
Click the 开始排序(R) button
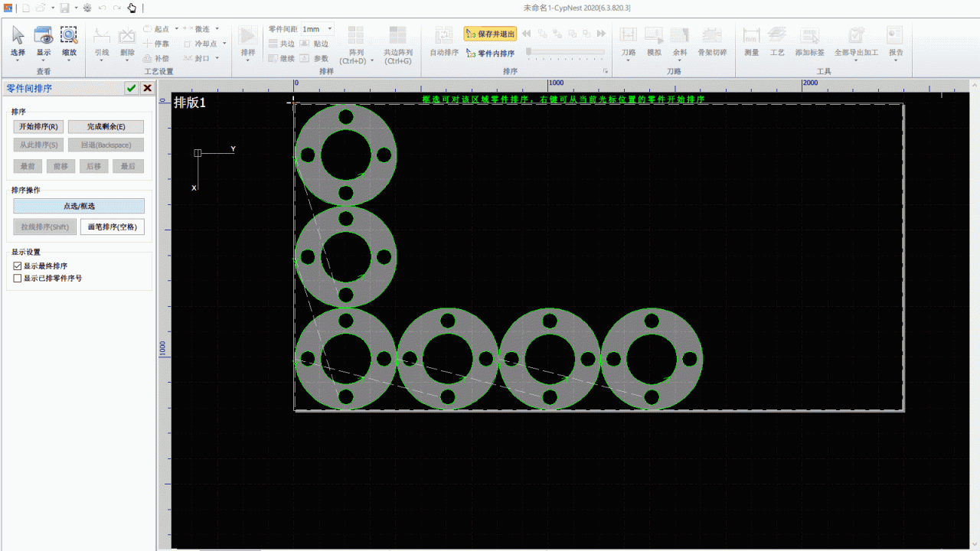(38, 126)
